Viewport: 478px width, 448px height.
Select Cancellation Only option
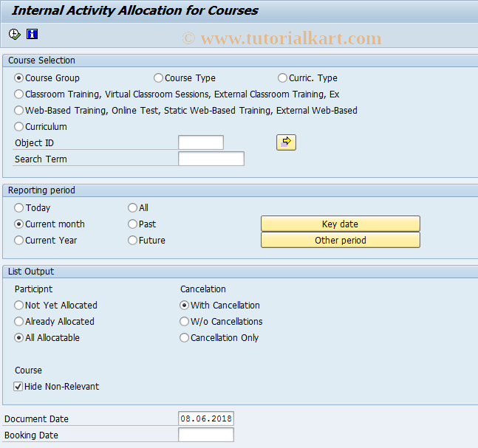click(184, 338)
